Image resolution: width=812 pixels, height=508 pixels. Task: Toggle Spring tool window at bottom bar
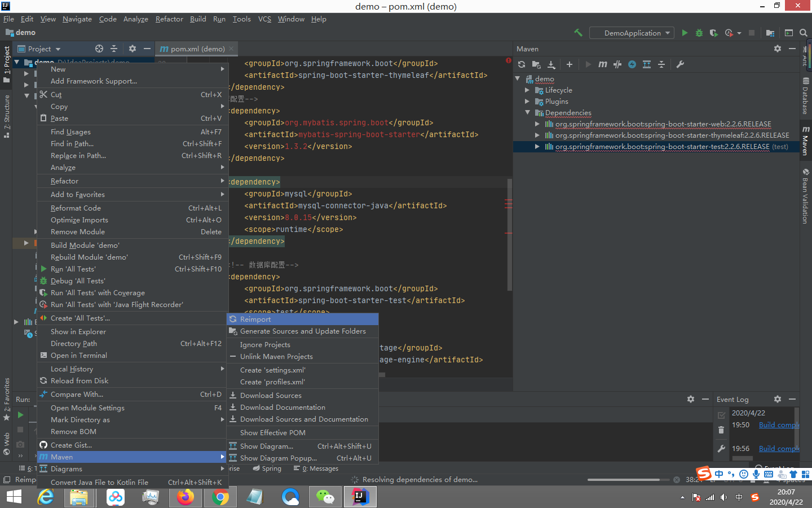coord(267,468)
